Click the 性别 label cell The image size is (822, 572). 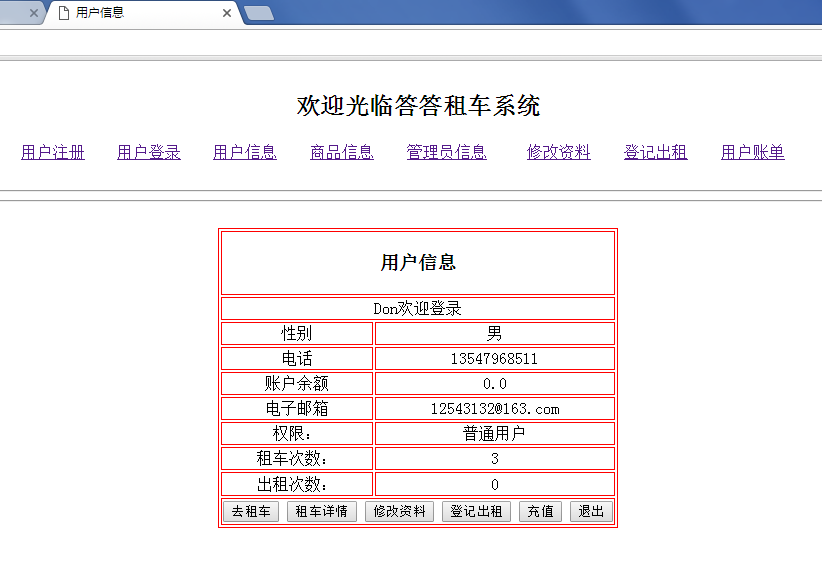pos(297,333)
